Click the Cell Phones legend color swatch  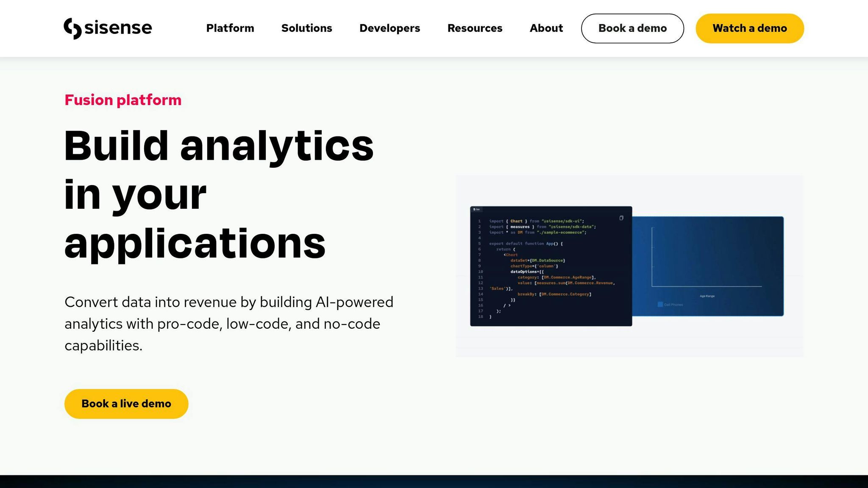[660, 305]
